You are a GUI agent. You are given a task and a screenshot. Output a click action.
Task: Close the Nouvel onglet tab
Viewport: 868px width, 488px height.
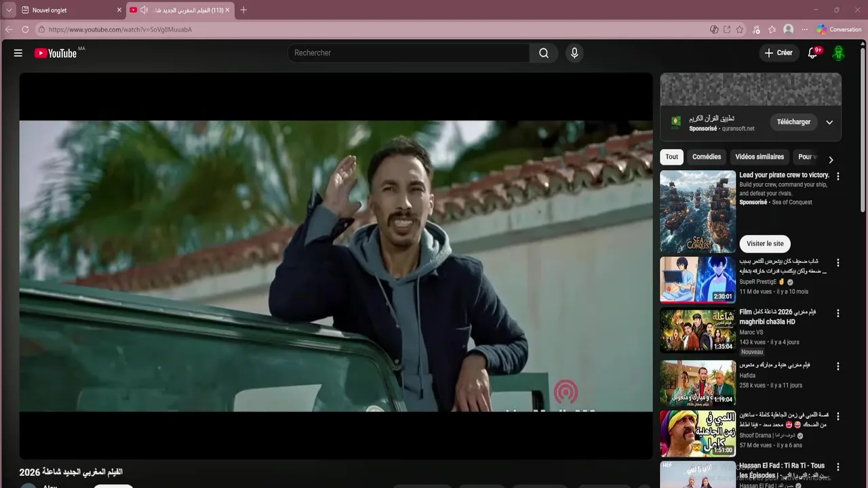tap(119, 10)
